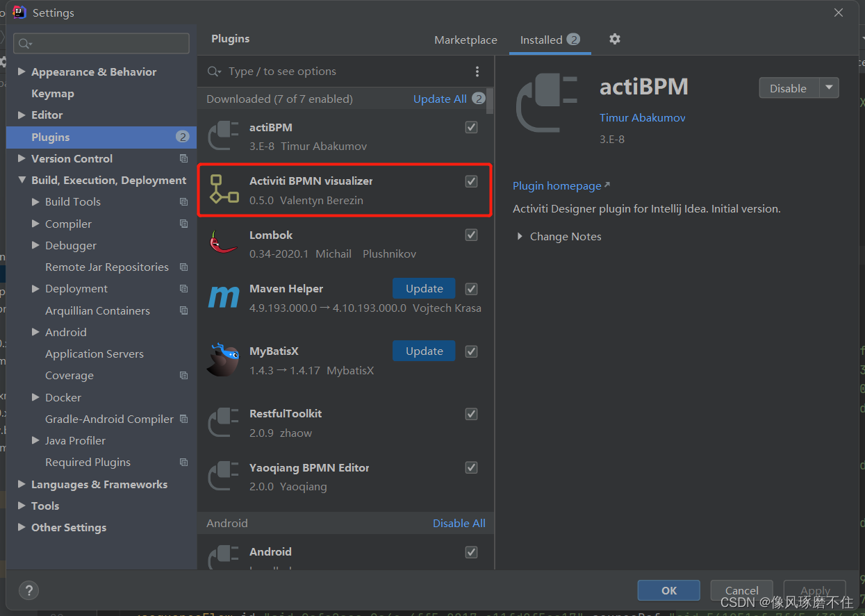
Task: Toggle the Android plugin checkbox
Action: pyautogui.click(x=471, y=552)
